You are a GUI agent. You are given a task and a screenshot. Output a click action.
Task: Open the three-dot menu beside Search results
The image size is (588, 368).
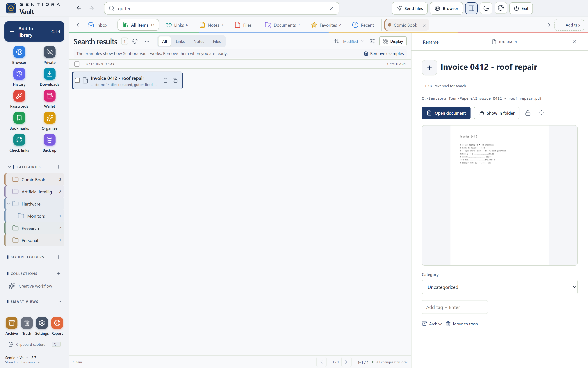pos(147,41)
